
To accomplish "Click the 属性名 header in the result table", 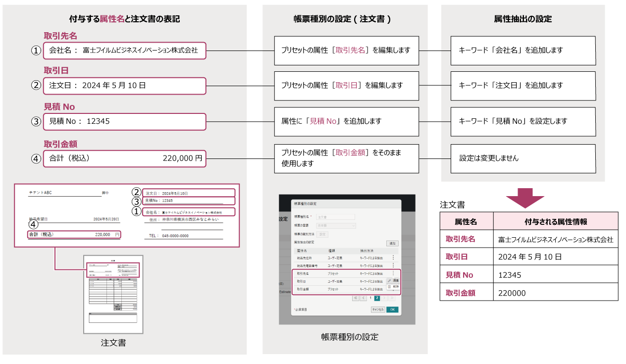I will point(467,221).
